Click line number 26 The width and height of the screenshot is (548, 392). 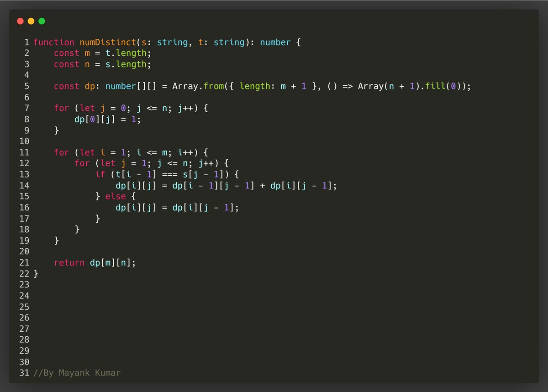24,318
